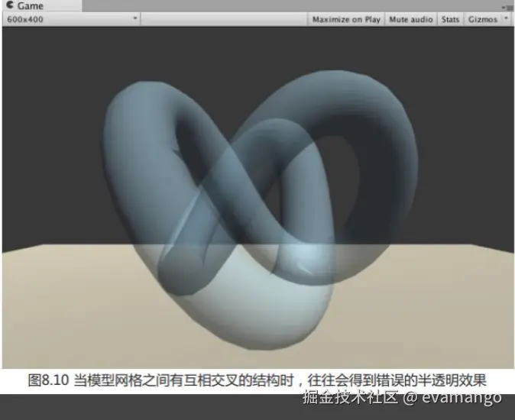
Task: Click the knot model in Game view
Action: click(260, 210)
